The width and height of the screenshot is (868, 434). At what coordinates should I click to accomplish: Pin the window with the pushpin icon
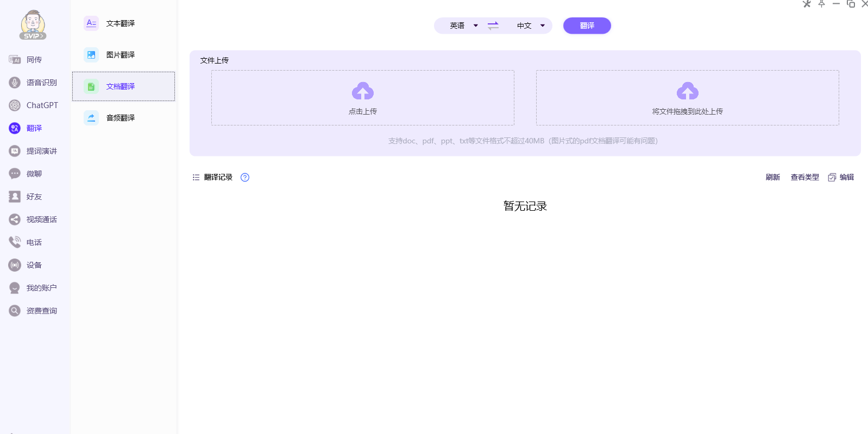pyautogui.click(x=821, y=4)
